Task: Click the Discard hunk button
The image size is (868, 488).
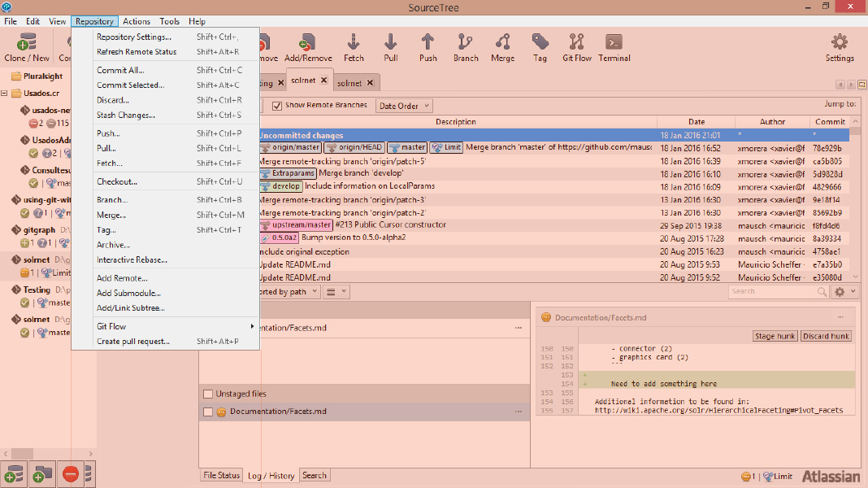Action: (826, 336)
